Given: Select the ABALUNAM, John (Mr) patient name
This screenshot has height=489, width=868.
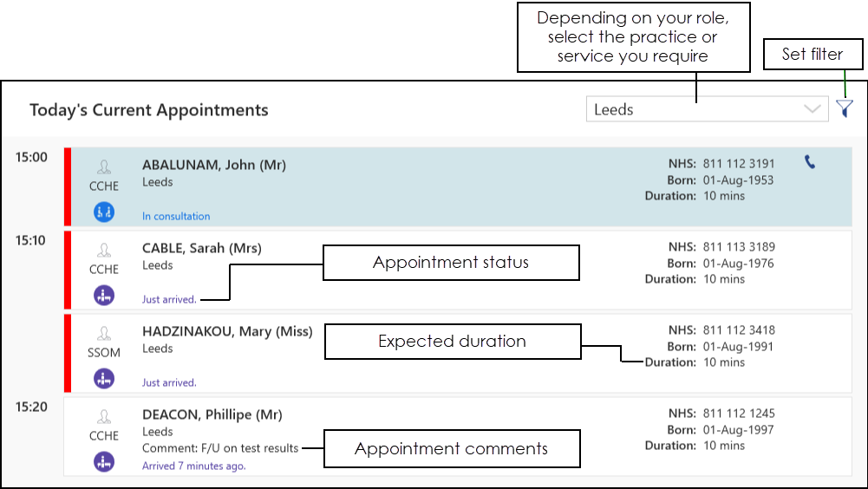Looking at the screenshot, I should [213, 165].
